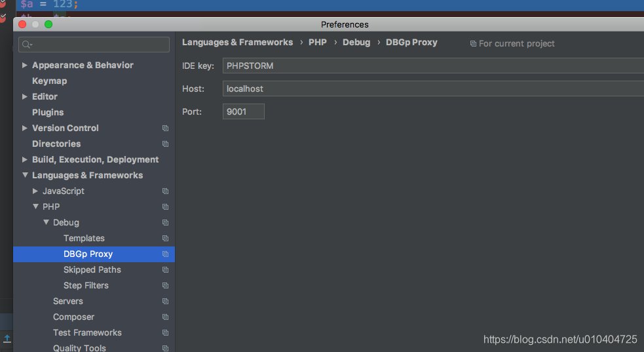Click the Port label
Image resolution: width=644 pixels, height=352 pixels.
192,111
